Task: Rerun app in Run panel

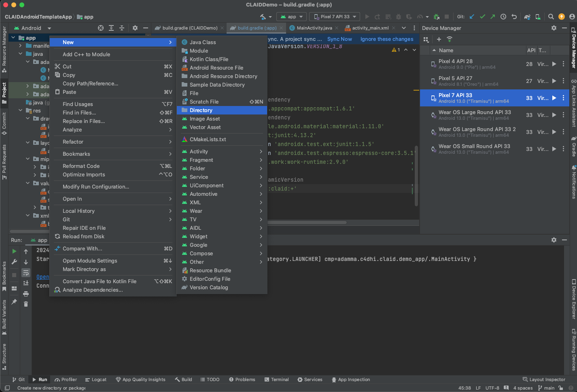Action: tap(14, 251)
